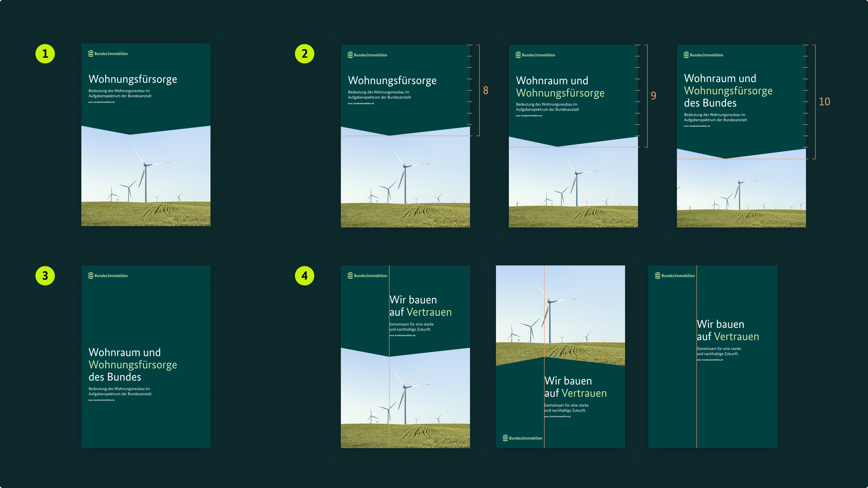The height and width of the screenshot is (488, 868).
Task: Click the BundesImmobilien logo on the vertical flyer in section 4
Action: (369, 275)
